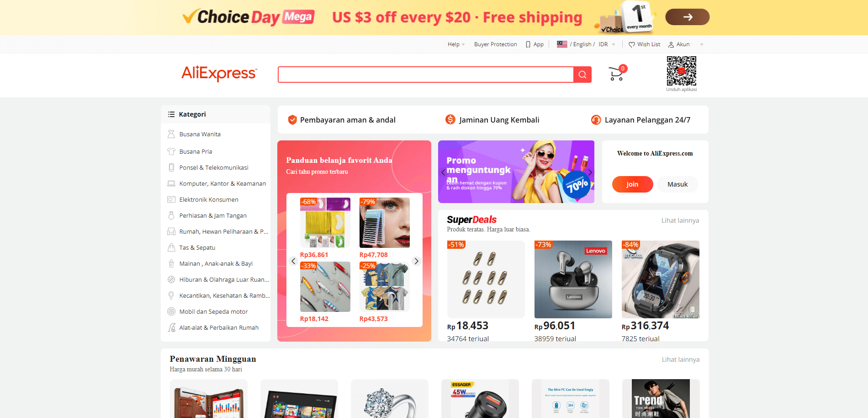This screenshot has width=868, height=418.
Task: Open Wish List heart icon
Action: coord(632,44)
